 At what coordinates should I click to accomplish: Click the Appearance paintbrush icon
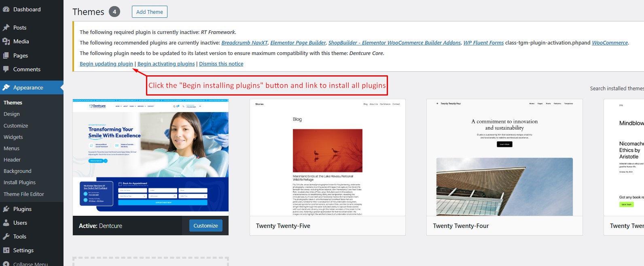coord(6,87)
